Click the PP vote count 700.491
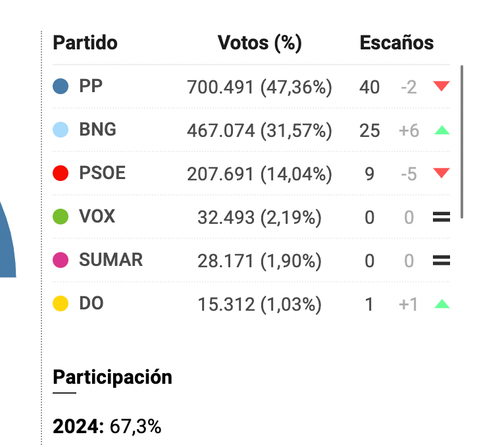The image size is (504, 445). [220, 87]
